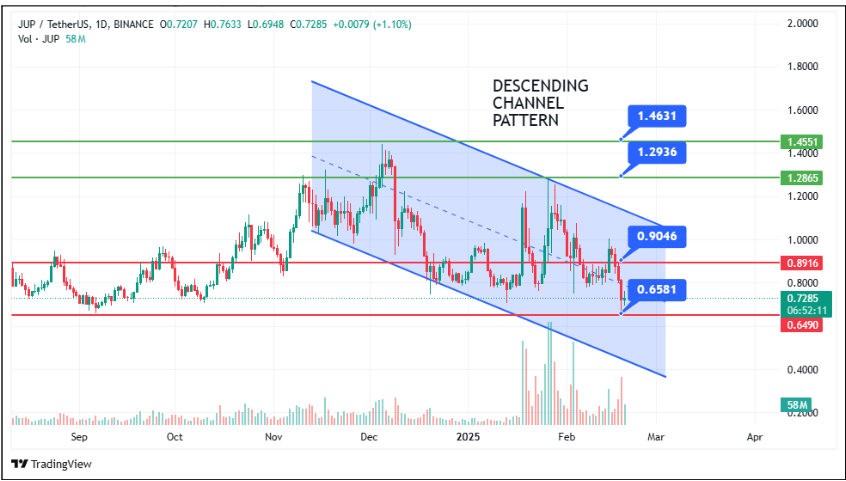Click the 06:52:11 candle countdown timer
Viewport: 846px width, 481px height.
805,311
